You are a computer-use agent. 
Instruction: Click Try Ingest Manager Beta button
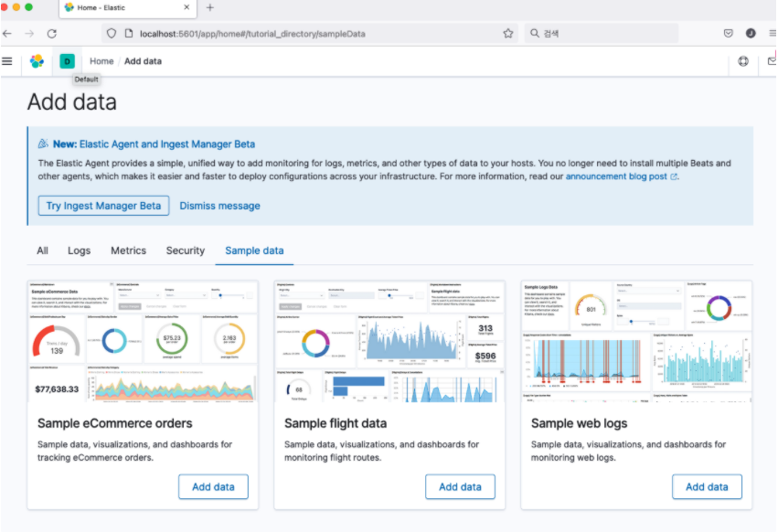(x=103, y=206)
